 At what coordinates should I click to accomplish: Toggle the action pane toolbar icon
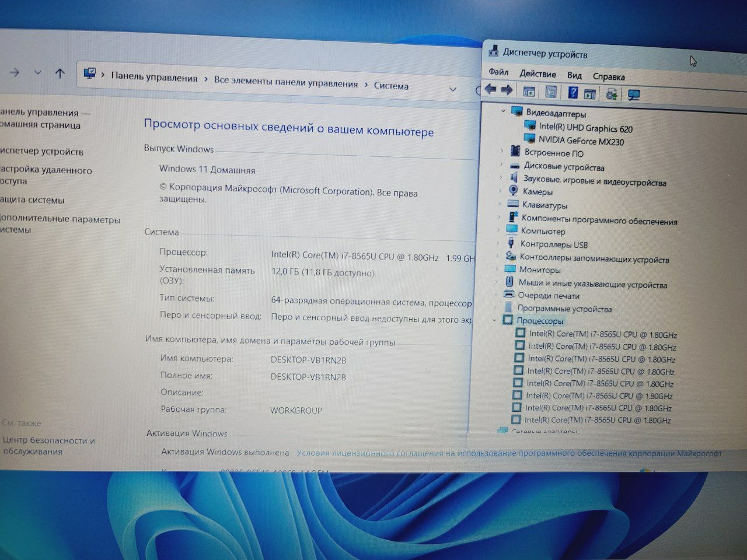(590, 93)
